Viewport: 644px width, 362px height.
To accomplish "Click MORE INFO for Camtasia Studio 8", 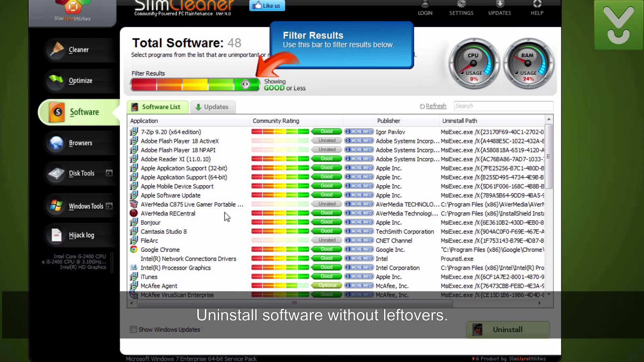I will (359, 231).
